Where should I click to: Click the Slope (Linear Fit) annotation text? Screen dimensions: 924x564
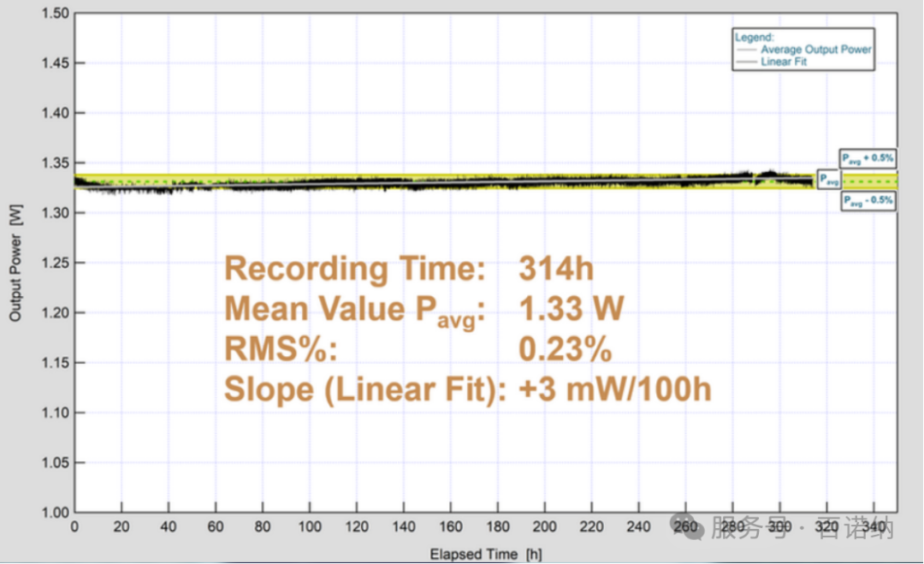click(x=468, y=389)
